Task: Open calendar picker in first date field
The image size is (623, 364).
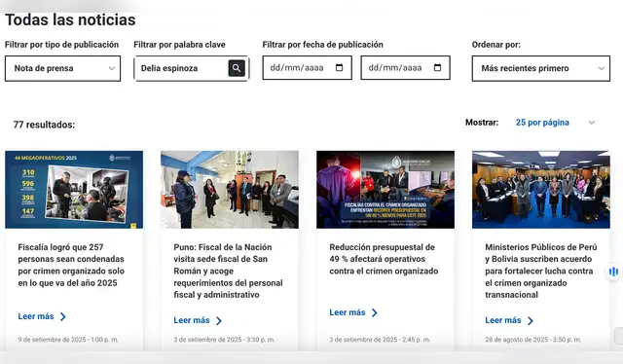Action: point(340,67)
